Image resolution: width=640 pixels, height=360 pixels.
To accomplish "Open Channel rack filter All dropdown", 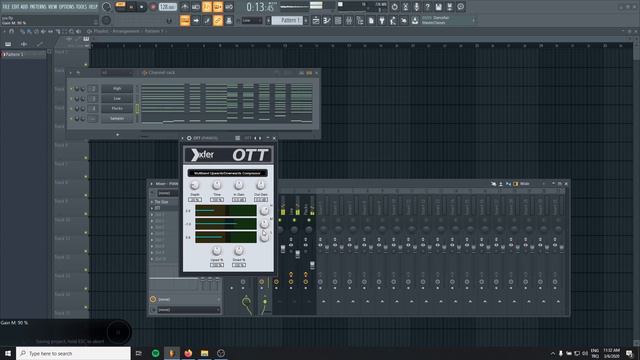I will [117, 73].
